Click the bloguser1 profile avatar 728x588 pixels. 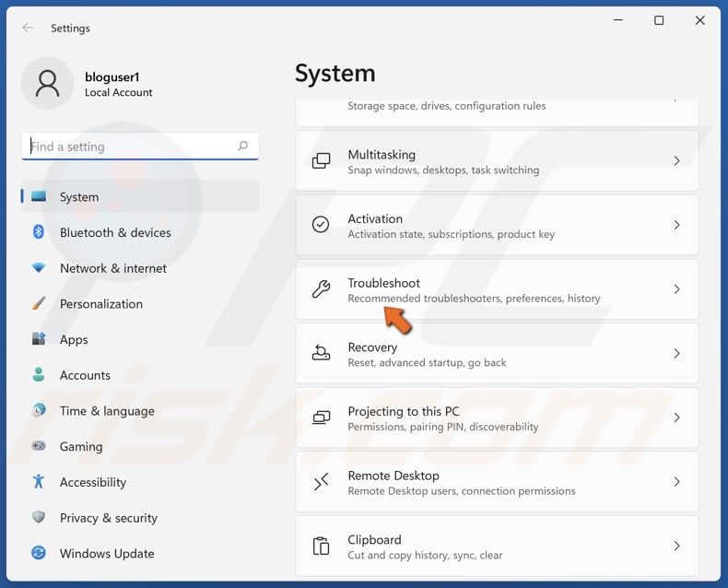47,84
